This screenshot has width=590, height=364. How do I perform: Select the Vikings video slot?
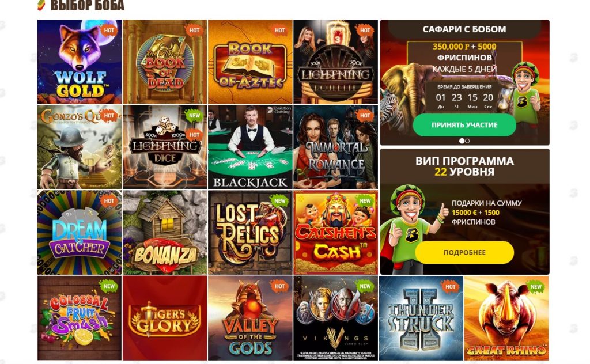[x=336, y=318]
